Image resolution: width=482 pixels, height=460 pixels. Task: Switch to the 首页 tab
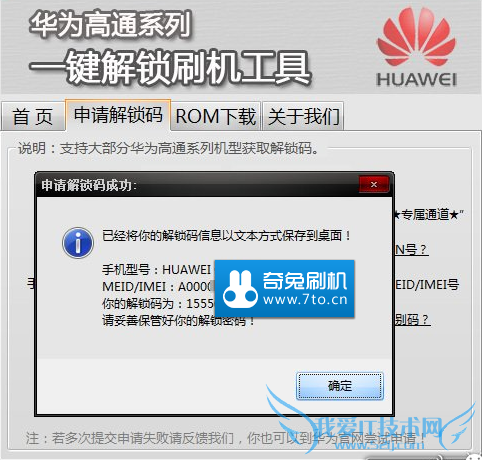[x=33, y=117]
